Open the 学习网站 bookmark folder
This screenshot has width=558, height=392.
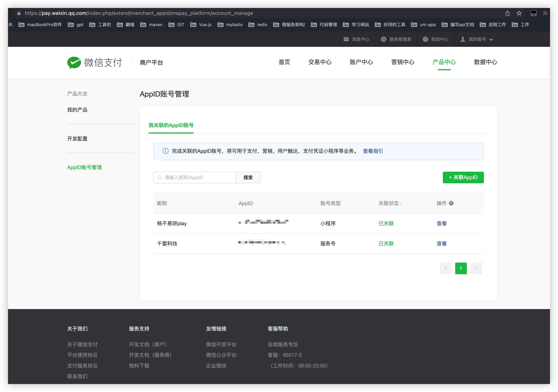coord(356,24)
